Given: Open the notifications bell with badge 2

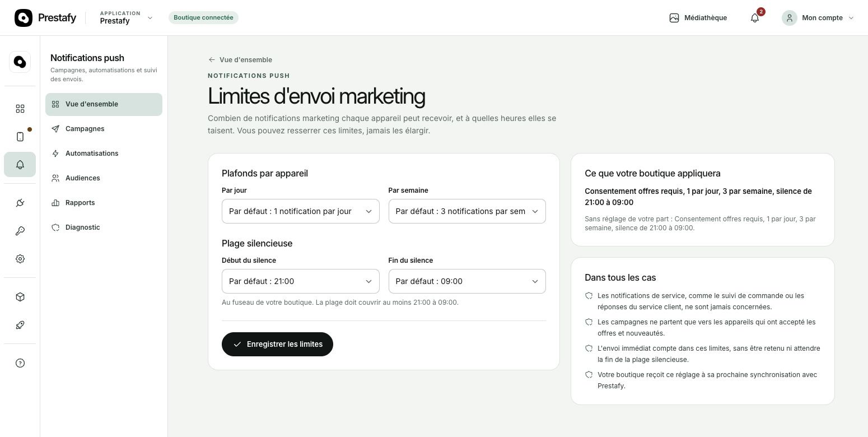Looking at the screenshot, I should click(x=755, y=18).
